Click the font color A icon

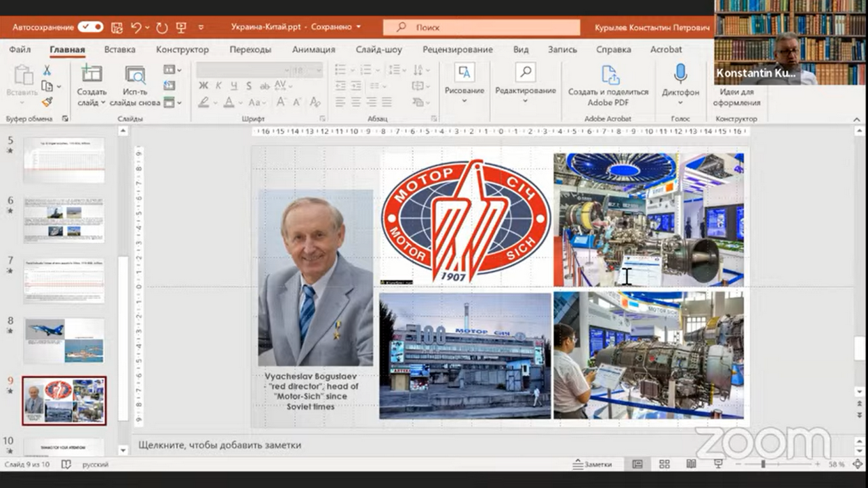(x=229, y=102)
